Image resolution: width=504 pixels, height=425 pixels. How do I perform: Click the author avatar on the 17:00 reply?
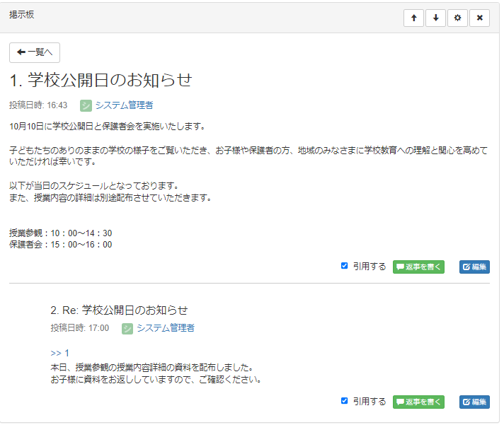(x=127, y=328)
